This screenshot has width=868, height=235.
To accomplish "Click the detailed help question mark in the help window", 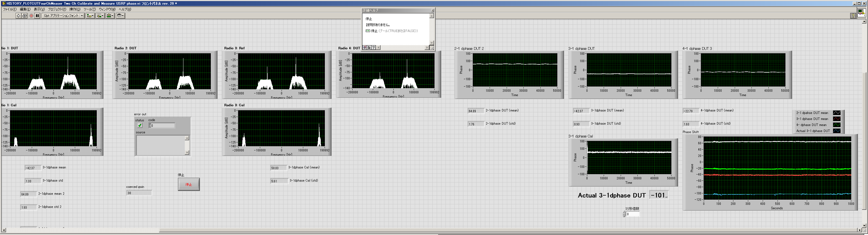I will [373, 47].
